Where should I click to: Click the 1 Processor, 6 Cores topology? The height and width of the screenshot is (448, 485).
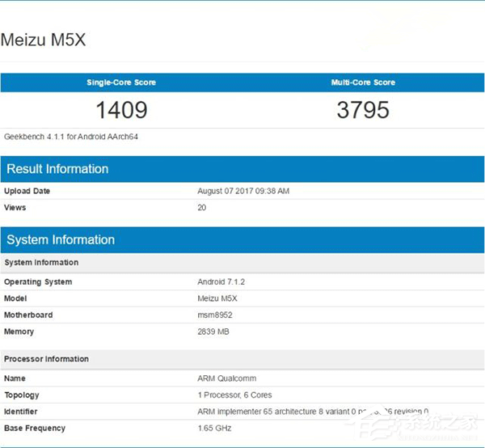pyautogui.click(x=235, y=395)
